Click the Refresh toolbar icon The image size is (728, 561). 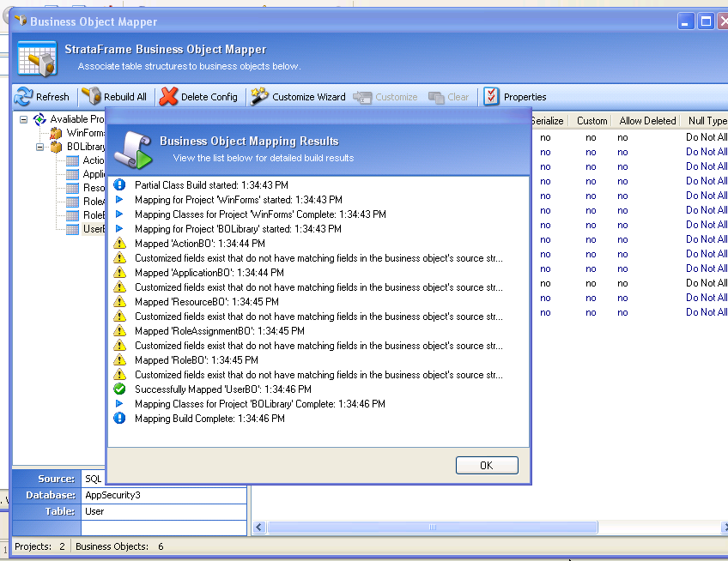coord(23,97)
